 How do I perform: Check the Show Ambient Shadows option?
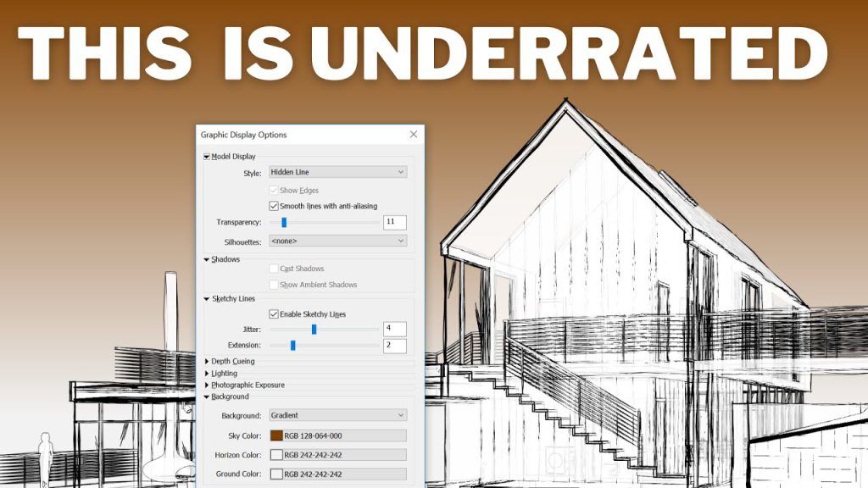point(273,283)
